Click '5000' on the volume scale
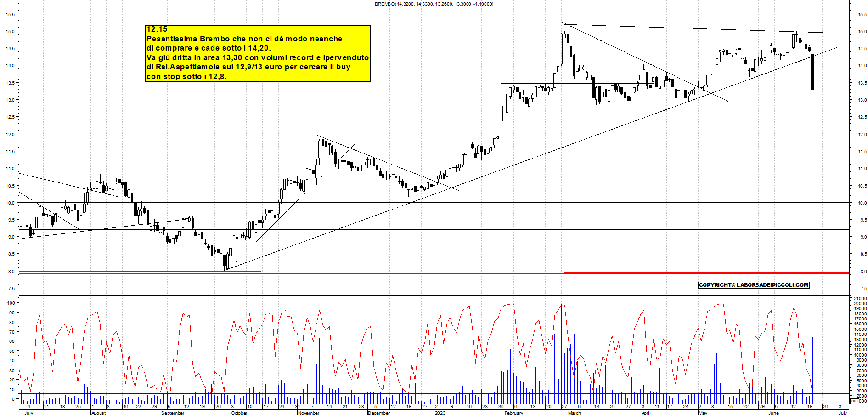This screenshot has width=868, height=415. click(x=861, y=381)
